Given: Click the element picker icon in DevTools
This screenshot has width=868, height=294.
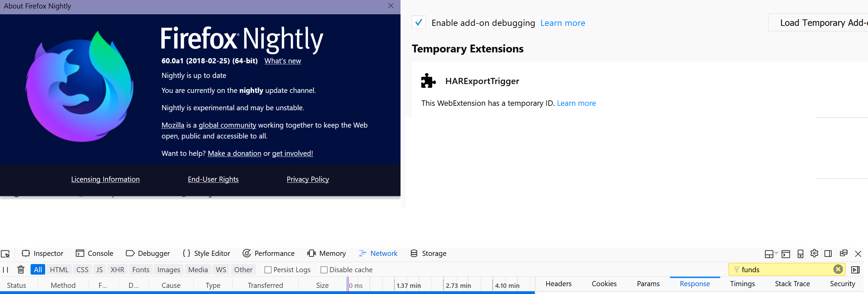Looking at the screenshot, I should tap(5, 254).
